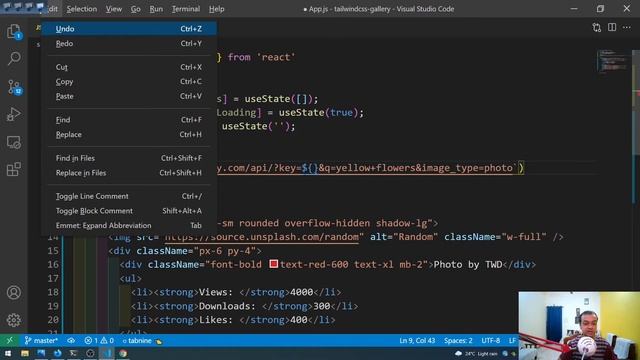Viewport: 640px width, 360px height.
Task: Open the errors and warnings indicator
Action: click(99, 340)
